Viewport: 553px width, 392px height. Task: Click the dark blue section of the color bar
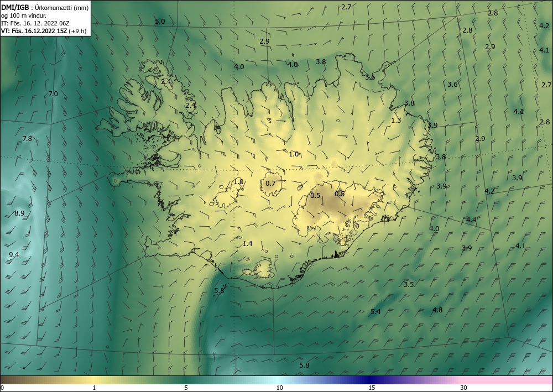click(371, 380)
